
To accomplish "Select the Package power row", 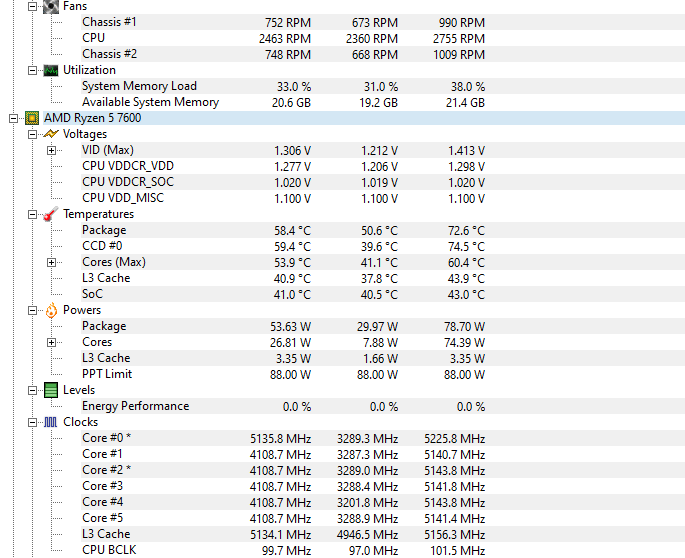I will 383,326.
